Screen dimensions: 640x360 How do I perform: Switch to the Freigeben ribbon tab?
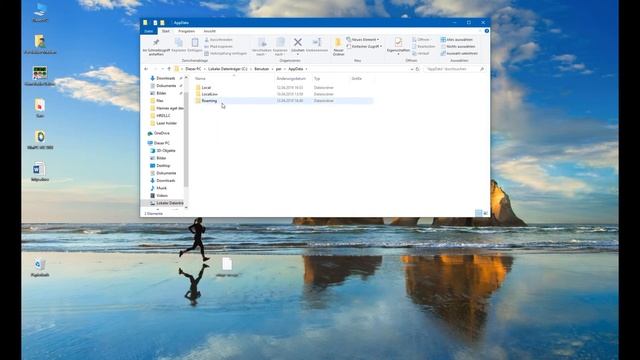(186, 31)
